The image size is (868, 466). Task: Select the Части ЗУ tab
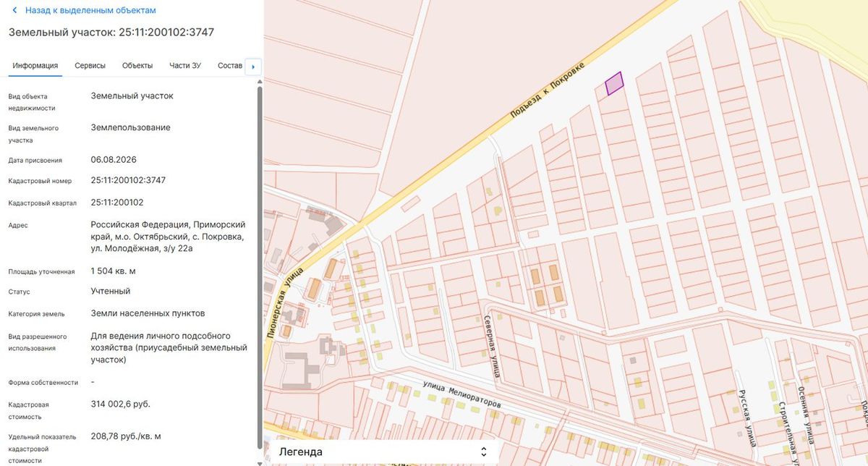point(185,66)
